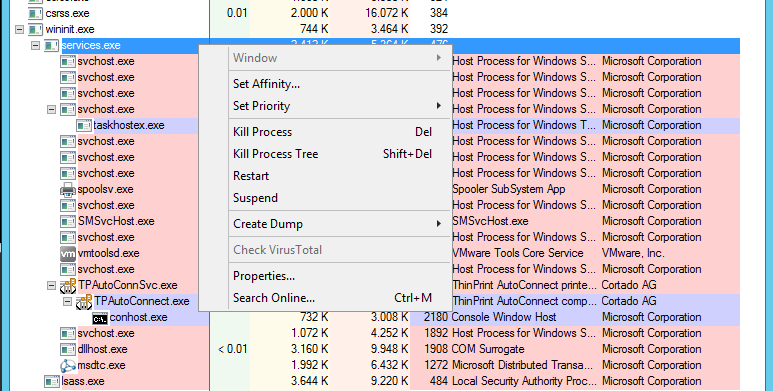This screenshot has height=391, width=773.
Task: Click the 'Spooler SubSystem App' description
Action: pos(509,189)
